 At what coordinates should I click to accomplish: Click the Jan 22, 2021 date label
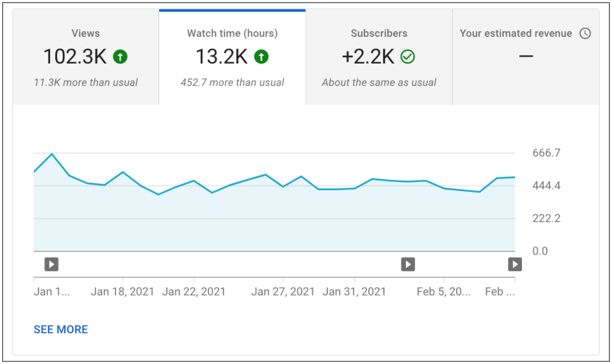point(194,292)
